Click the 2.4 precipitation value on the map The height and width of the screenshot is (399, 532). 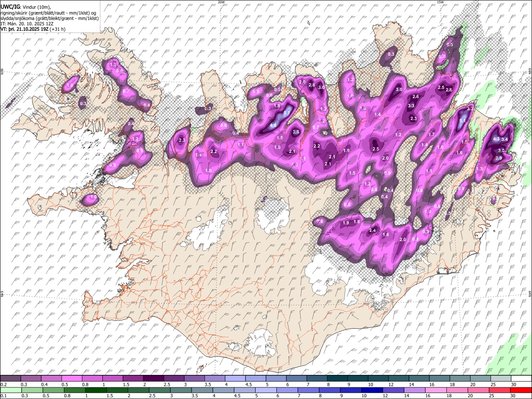373,231
